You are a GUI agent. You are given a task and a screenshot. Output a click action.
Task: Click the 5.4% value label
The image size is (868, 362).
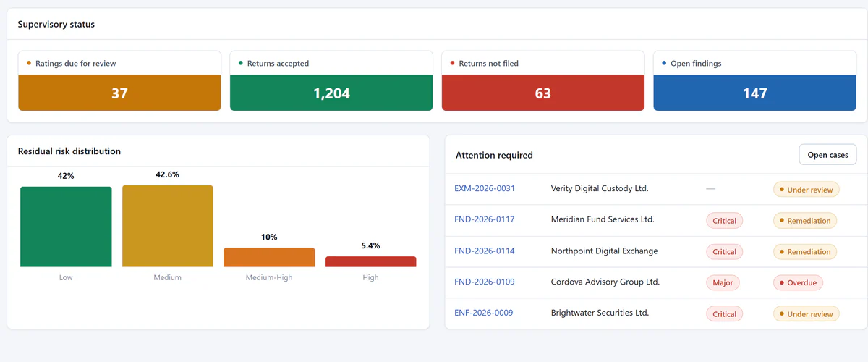pos(371,246)
